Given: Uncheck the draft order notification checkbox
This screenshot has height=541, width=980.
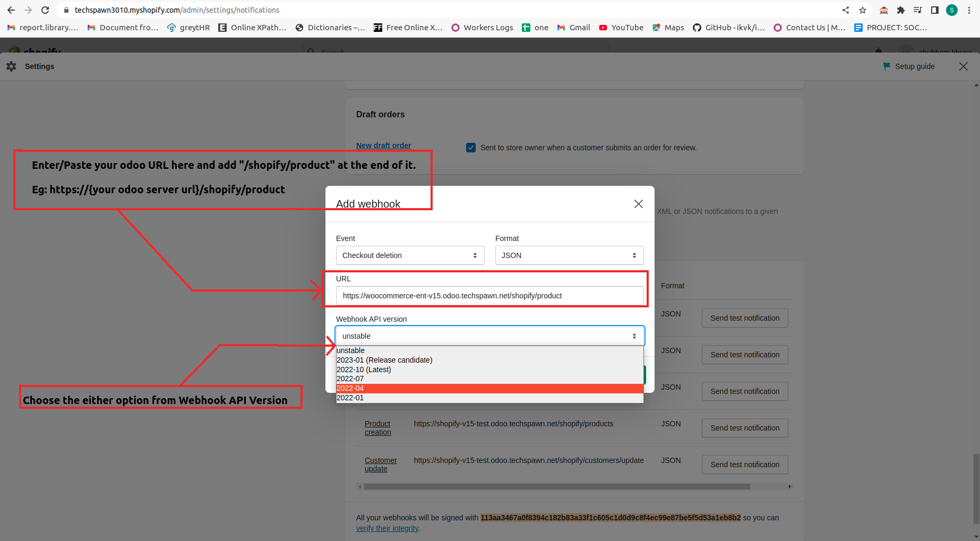Looking at the screenshot, I should pyautogui.click(x=471, y=148).
